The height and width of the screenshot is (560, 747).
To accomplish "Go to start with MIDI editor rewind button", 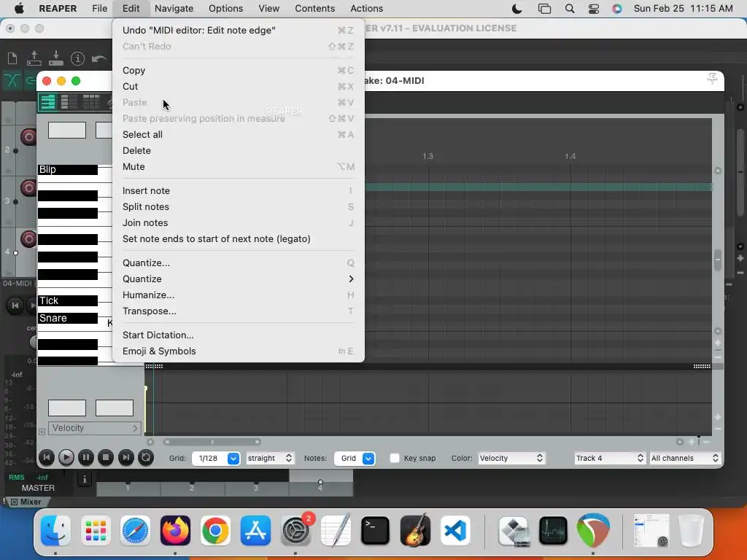I will click(46, 458).
